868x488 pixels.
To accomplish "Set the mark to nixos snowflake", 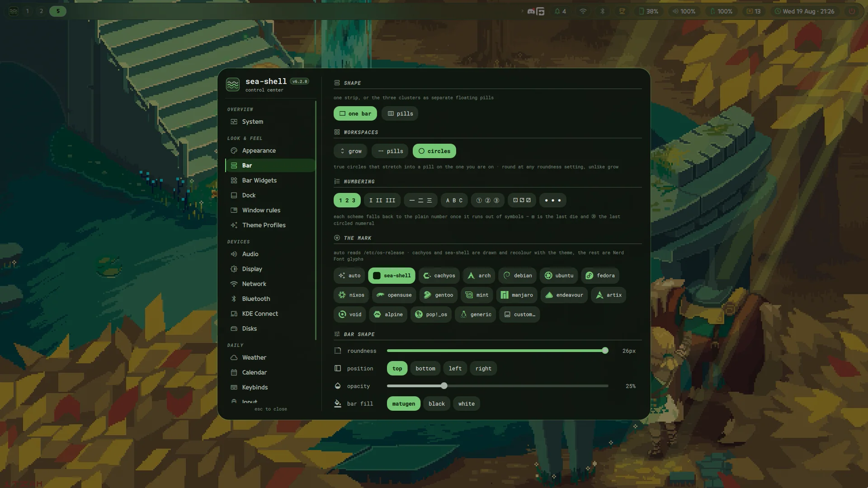I will tap(351, 295).
